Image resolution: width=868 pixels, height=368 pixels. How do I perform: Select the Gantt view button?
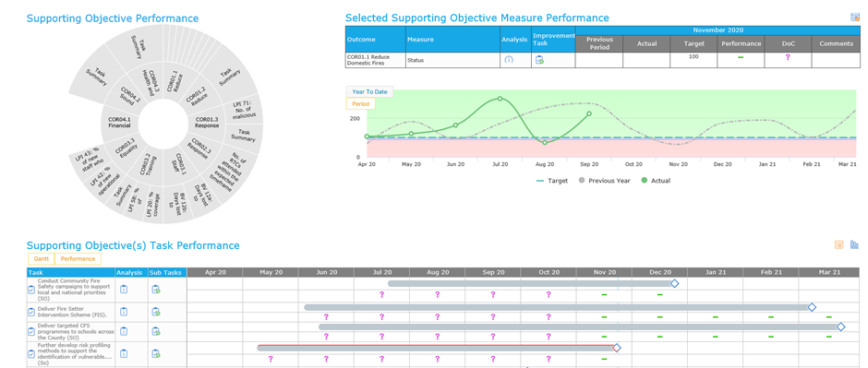pyautogui.click(x=41, y=259)
